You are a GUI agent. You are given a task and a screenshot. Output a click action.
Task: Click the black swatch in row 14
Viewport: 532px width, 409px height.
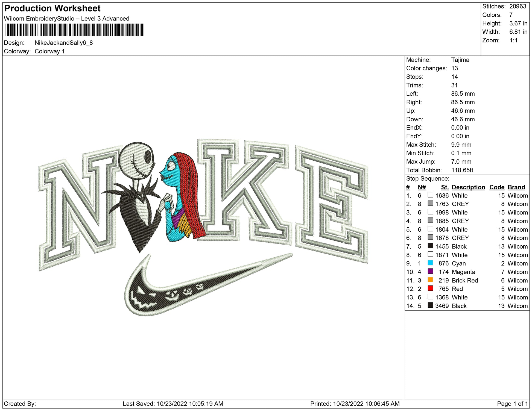(430, 305)
